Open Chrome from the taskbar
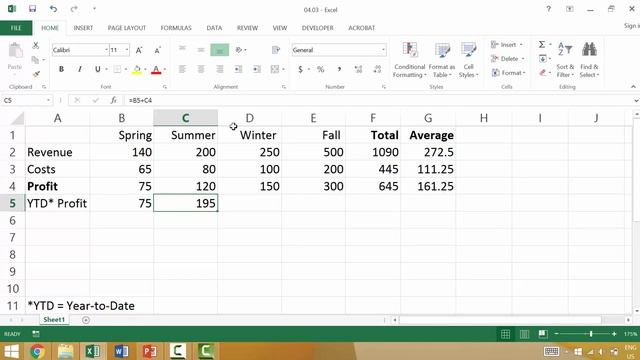Screen dimensions: 640x360 37,351
